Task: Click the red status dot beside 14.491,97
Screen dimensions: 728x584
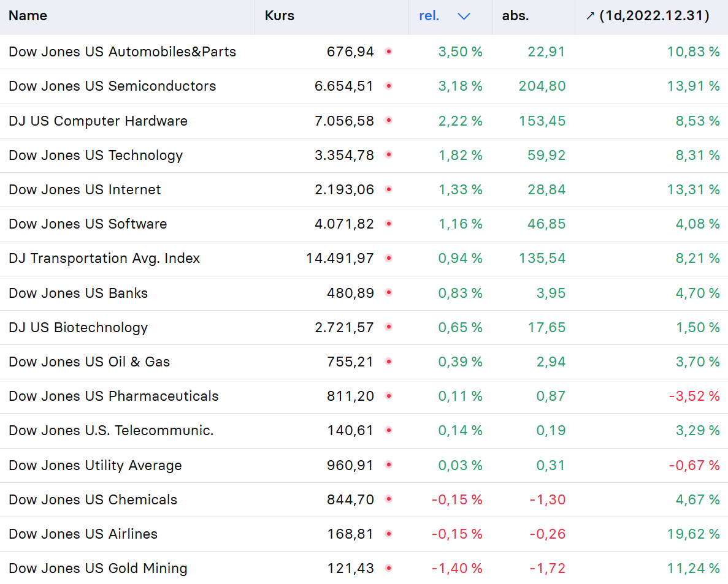Action: tap(389, 257)
